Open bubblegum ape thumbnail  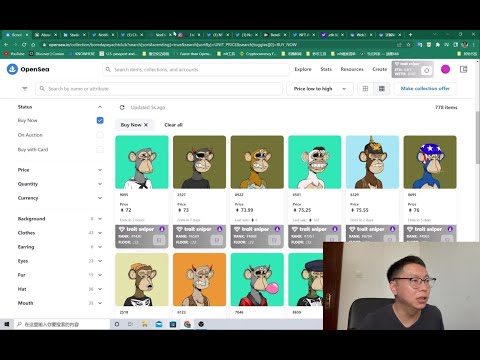tap(257, 279)
